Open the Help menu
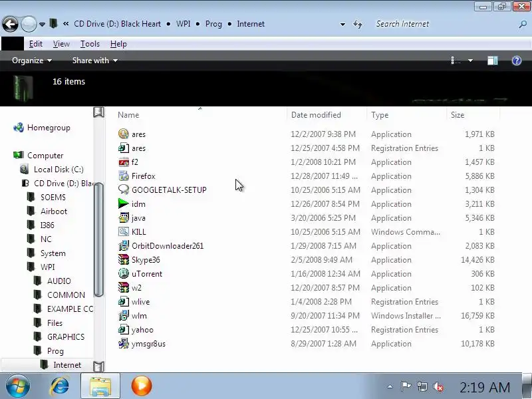532x399 pixels. [x=118, y=44]
